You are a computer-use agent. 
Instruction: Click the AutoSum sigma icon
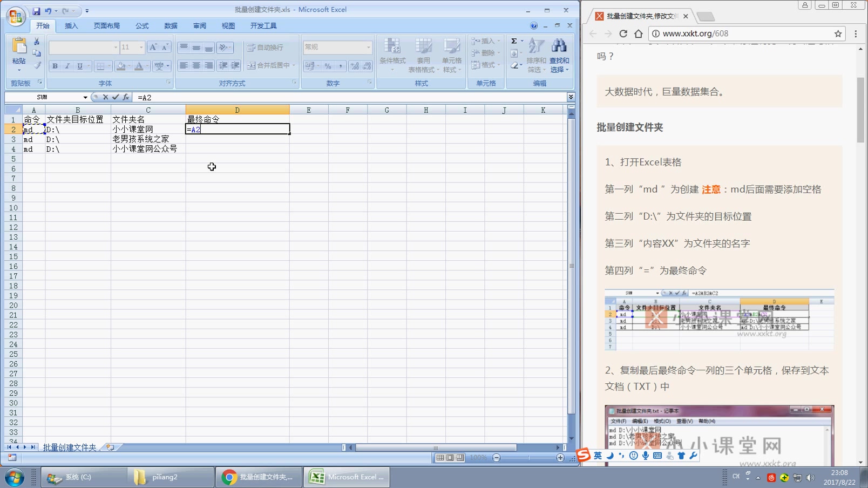[514, 41]
